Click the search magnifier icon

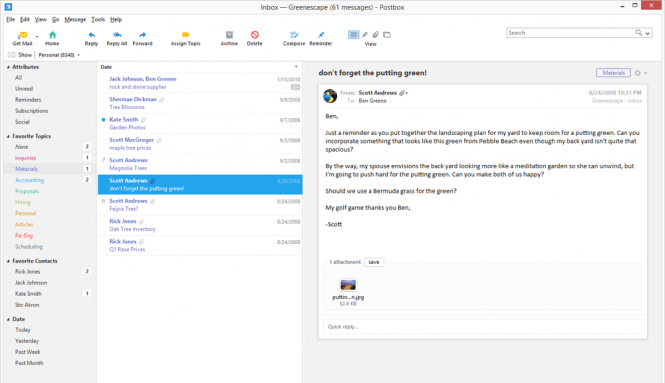tap(639, 33)
